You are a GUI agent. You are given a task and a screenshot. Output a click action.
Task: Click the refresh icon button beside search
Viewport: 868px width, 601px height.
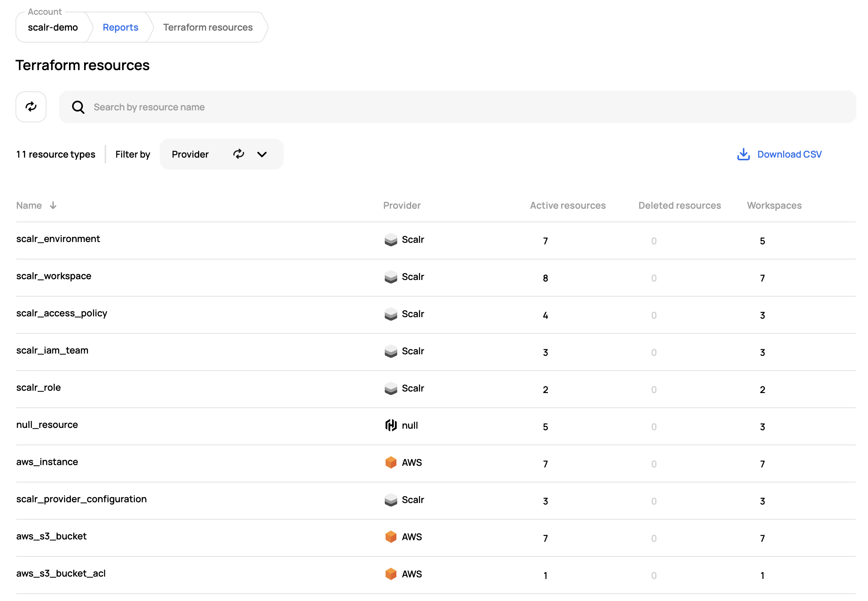pos(31,107)
